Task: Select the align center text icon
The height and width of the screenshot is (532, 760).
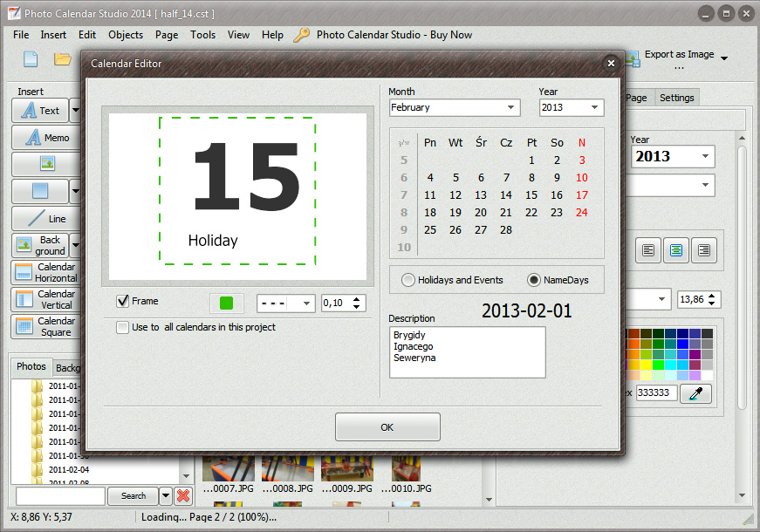Action: 675,251
